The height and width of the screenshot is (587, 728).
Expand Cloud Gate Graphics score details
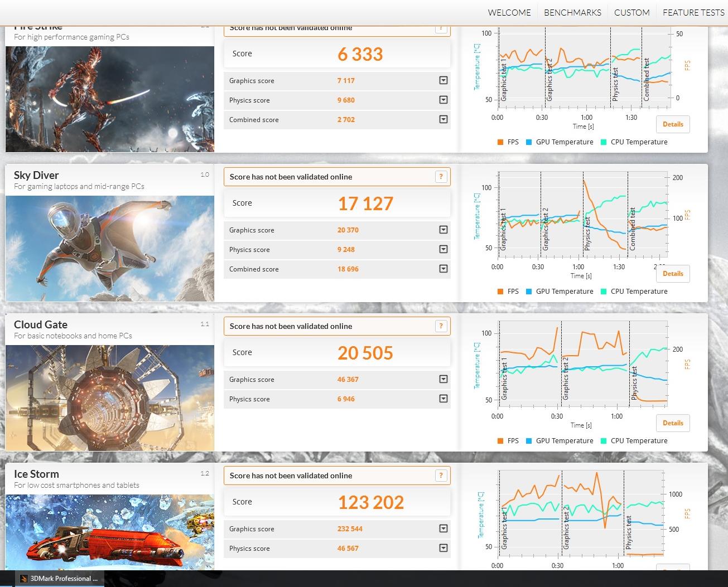(443, 379)
